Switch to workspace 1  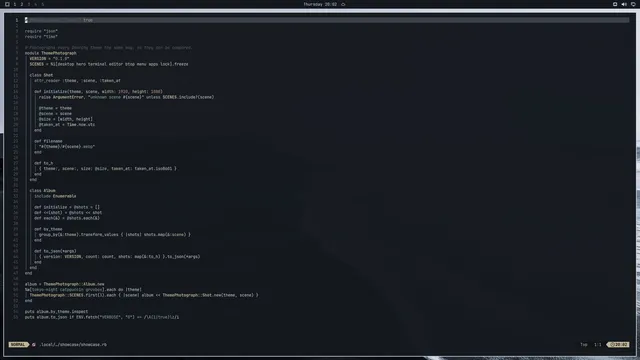click(x=15, y=4)
